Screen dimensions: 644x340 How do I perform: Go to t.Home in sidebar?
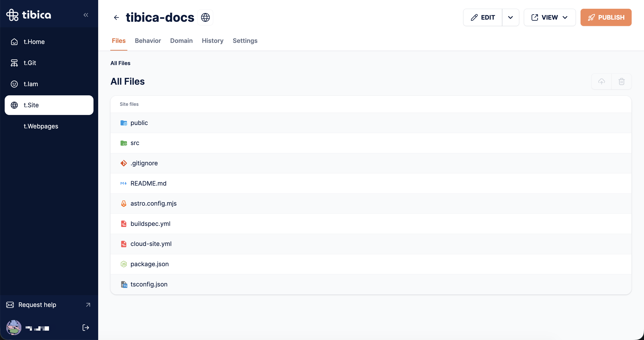tap(34, 42)
